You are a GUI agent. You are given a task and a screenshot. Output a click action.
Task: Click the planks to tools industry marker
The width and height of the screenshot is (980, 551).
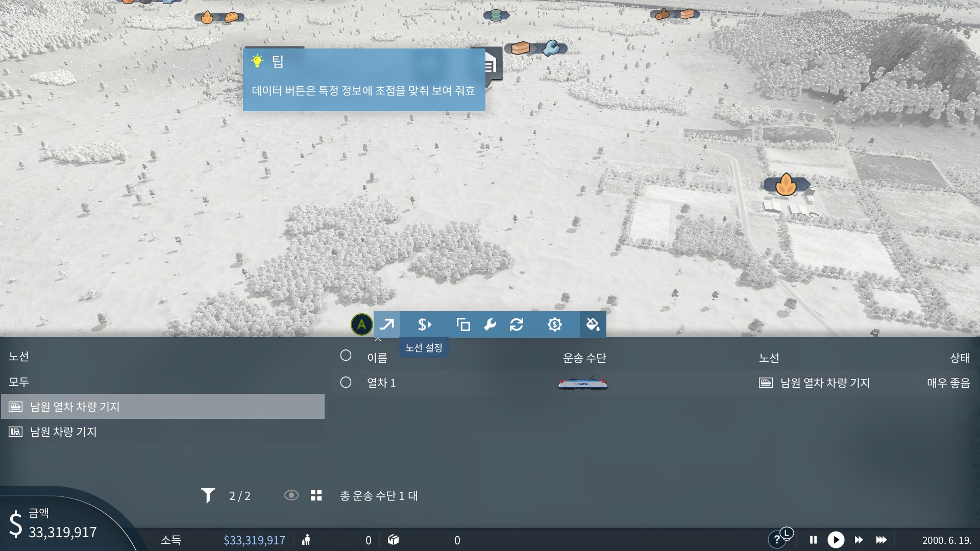pyautogui.click(x=535, y=48)
